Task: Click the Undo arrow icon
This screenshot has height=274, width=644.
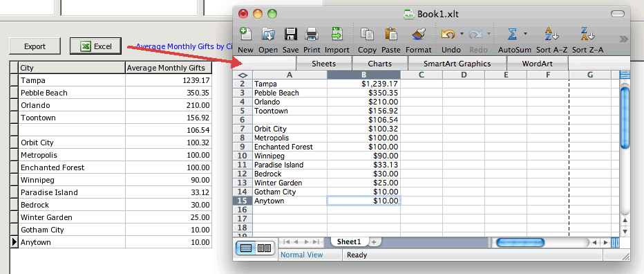Action: click(x=448, y=34)
